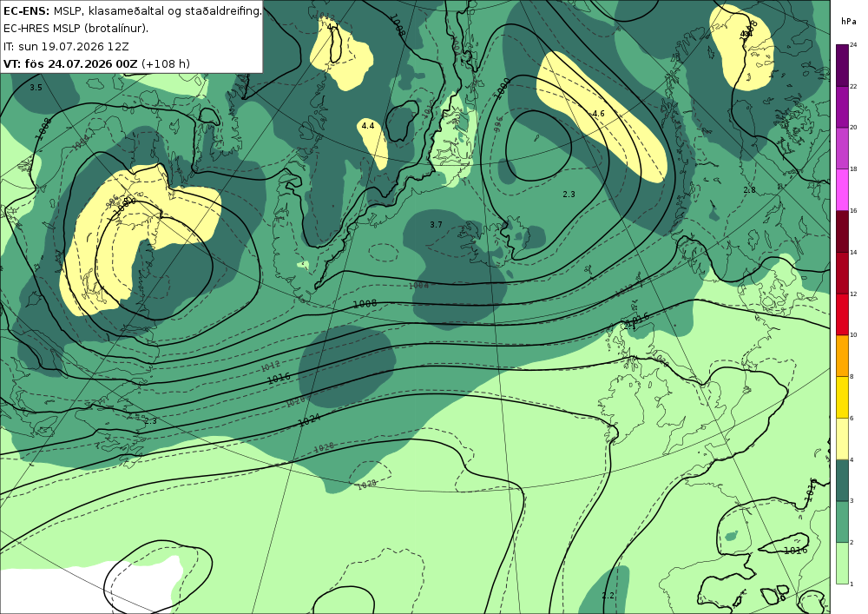
Task: Click the '1024' isobar label
Action: pyautogui.click(x=309, y=419)
